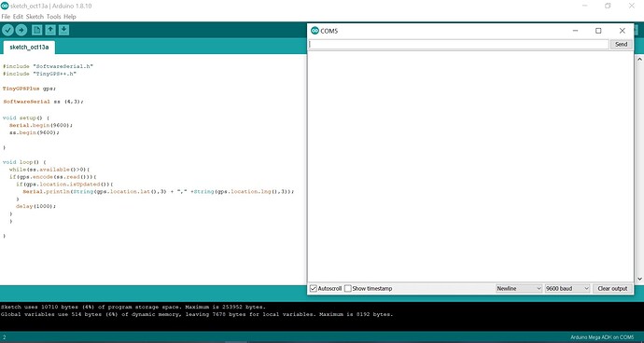Open a sketch using Open icon
This screenshot has height=343, width=644.
tap(50, 30)
